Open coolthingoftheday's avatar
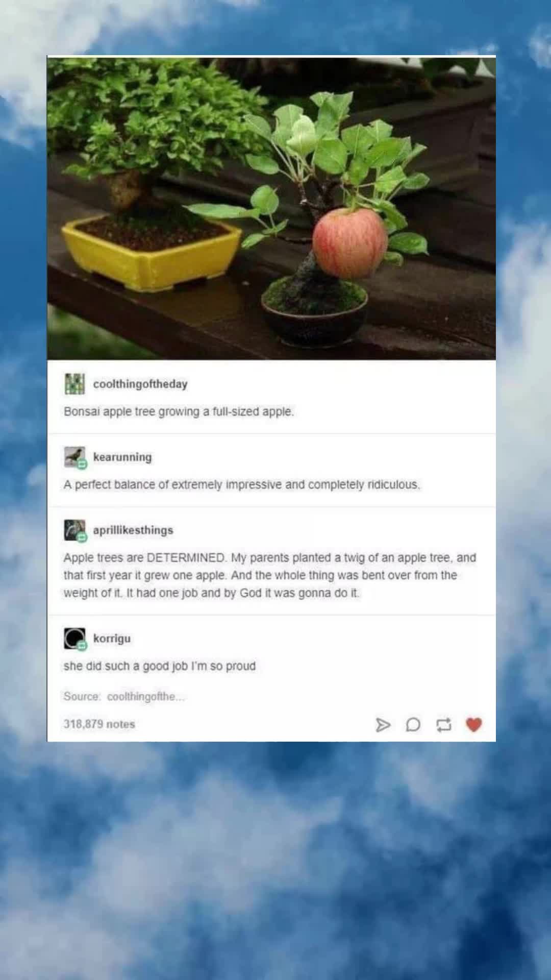 pyautogui.click(x=74, y=384)
